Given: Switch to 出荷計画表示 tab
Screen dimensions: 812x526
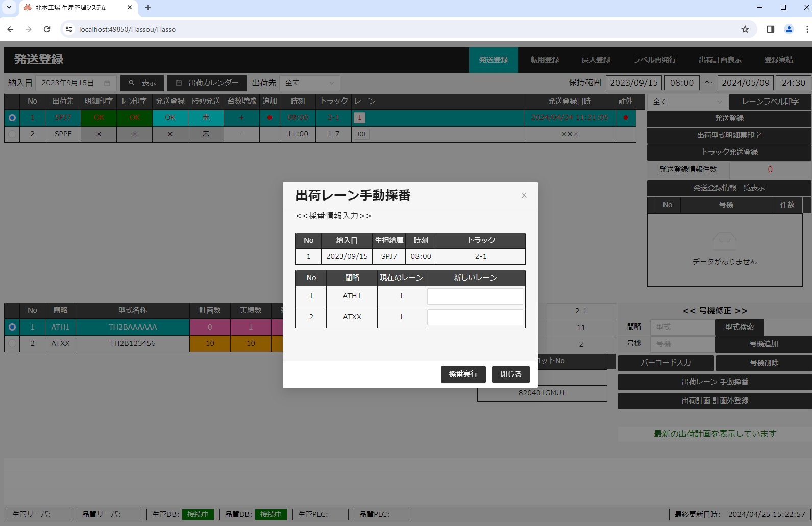Looking at the screenshot, I should [x=720, y=60].
